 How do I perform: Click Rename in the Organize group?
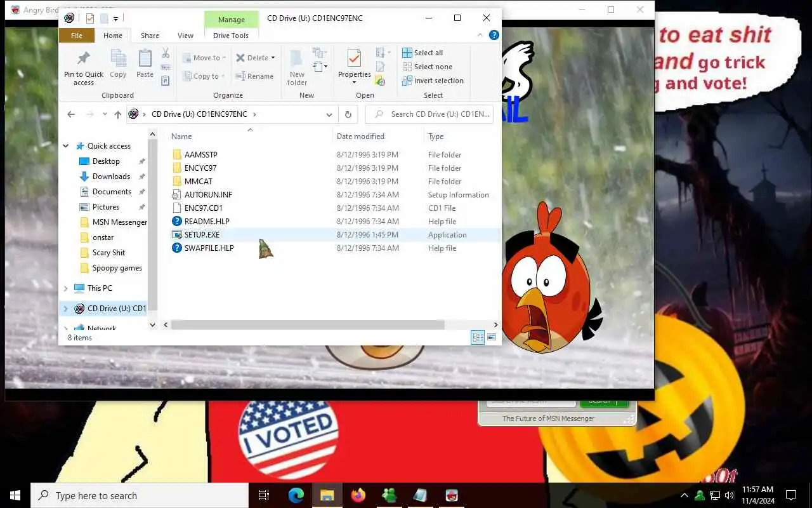click(254, 76)
